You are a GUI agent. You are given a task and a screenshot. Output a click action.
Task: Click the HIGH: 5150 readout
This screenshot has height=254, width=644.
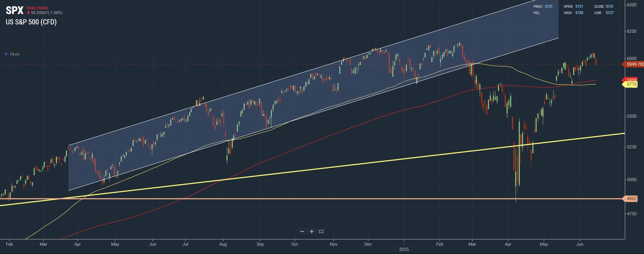click(573, 13)
